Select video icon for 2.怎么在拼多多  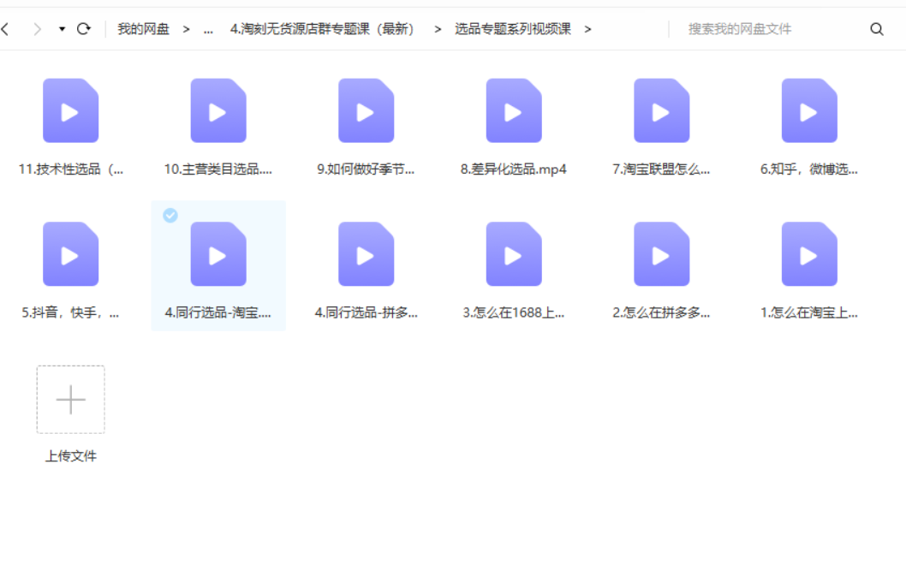coord(662,254)
